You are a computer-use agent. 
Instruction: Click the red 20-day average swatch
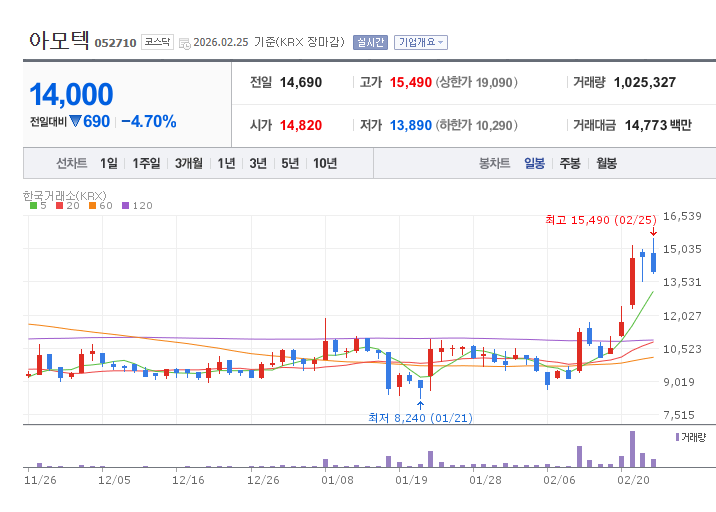(x=59, y=206)
